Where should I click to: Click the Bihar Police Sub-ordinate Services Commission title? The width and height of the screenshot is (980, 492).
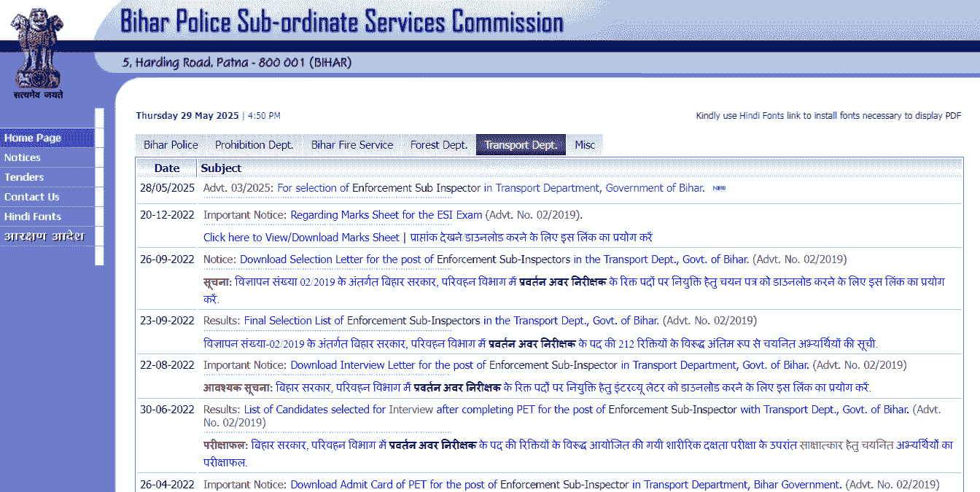pyautogui.click(x=342, y=22)
